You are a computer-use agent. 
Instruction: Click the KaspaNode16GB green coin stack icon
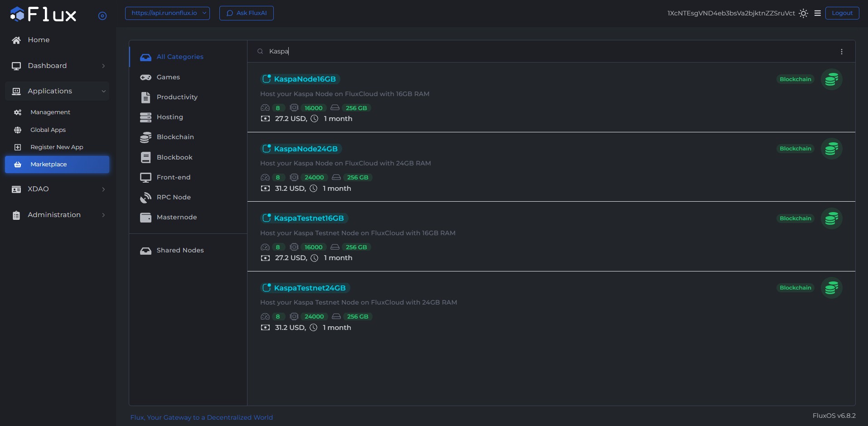coord(831,80)
